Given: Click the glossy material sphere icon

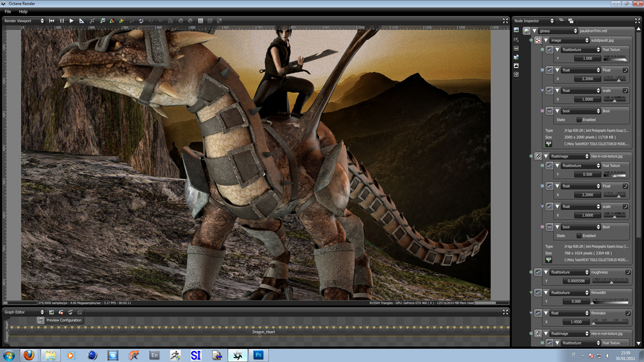Looking at the screenshot, I should pos(526,31).
